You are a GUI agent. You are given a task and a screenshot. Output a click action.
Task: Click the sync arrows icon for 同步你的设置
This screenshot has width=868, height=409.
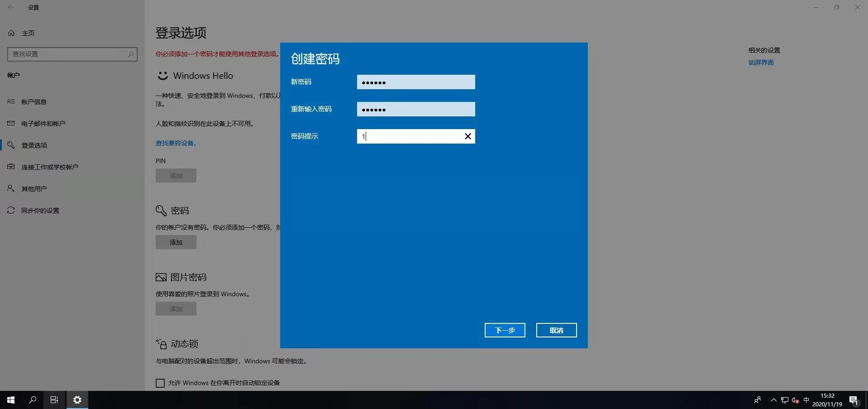11,210
